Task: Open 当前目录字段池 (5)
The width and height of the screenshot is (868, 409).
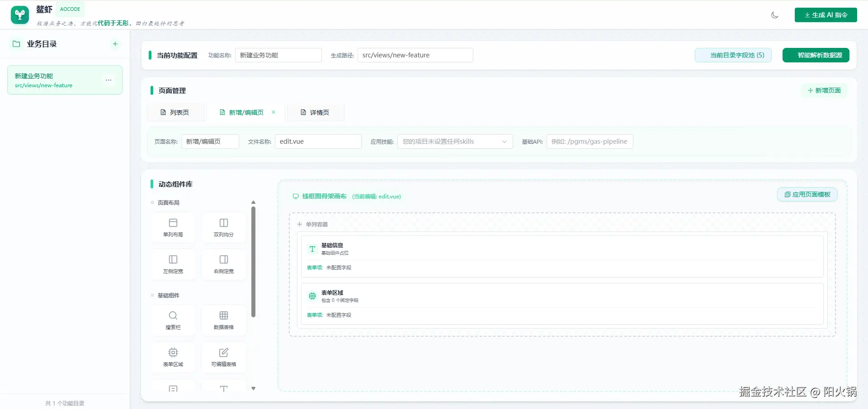Action: click(x=733, y=55)
